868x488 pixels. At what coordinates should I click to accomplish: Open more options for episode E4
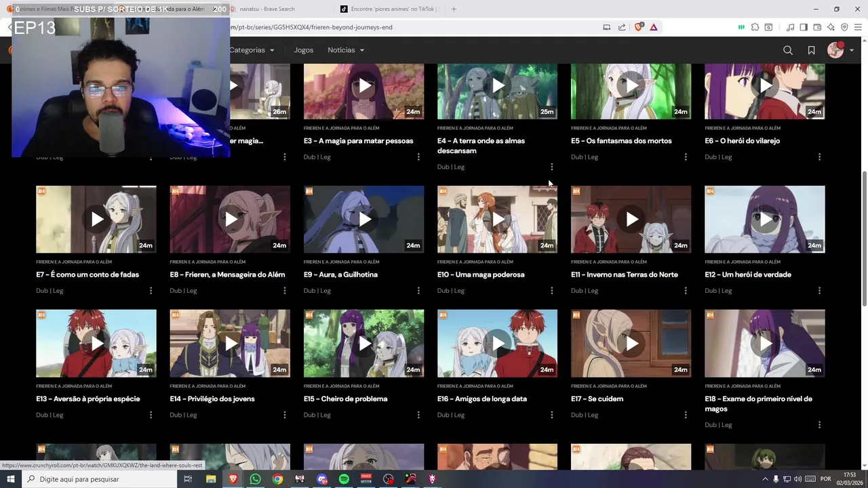pyautogui.click(x=551, y=167)
